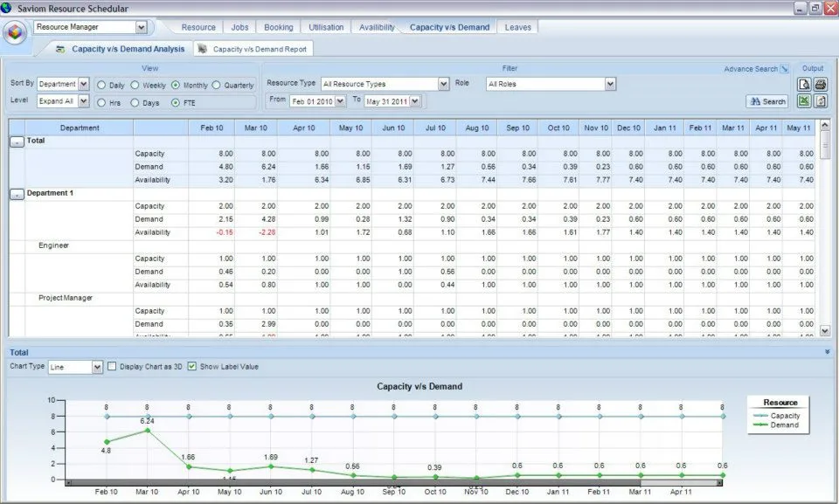Open print preview in Output panel
Viewport: 839px width, 504px height.
coord(804,85)
